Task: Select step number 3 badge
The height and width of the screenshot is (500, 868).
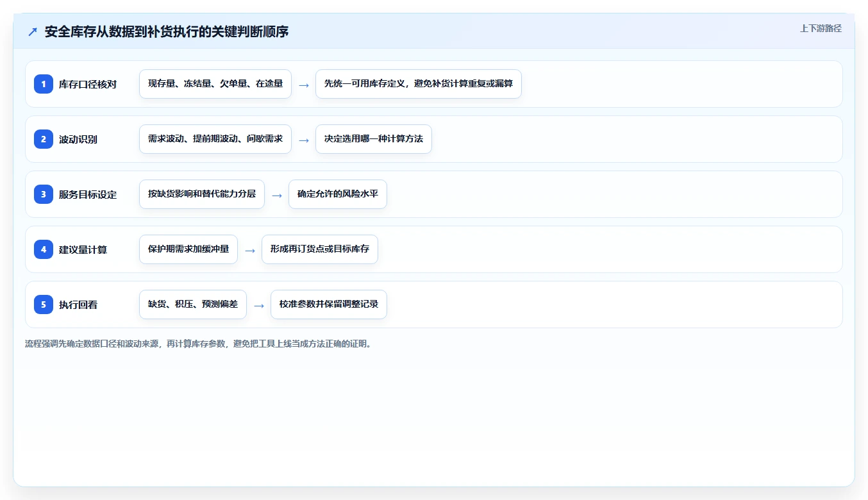Action: tap(44, 194)
